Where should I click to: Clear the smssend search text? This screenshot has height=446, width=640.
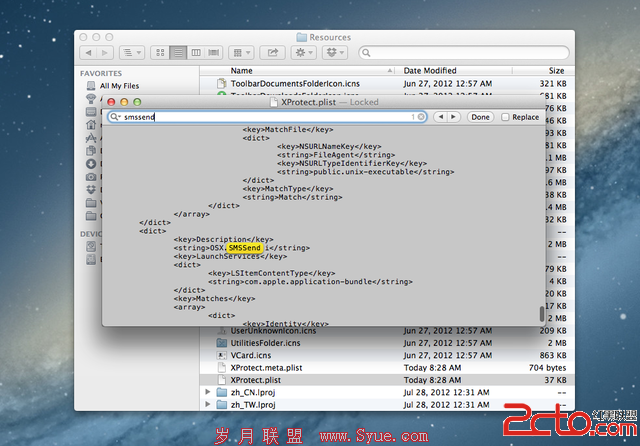[x=421, y=117]
